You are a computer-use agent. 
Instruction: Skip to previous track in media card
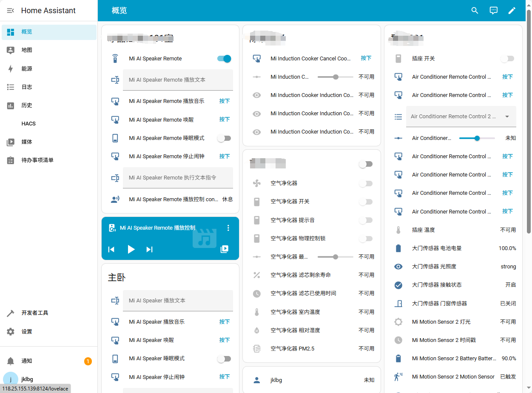[x=111, y=249]
